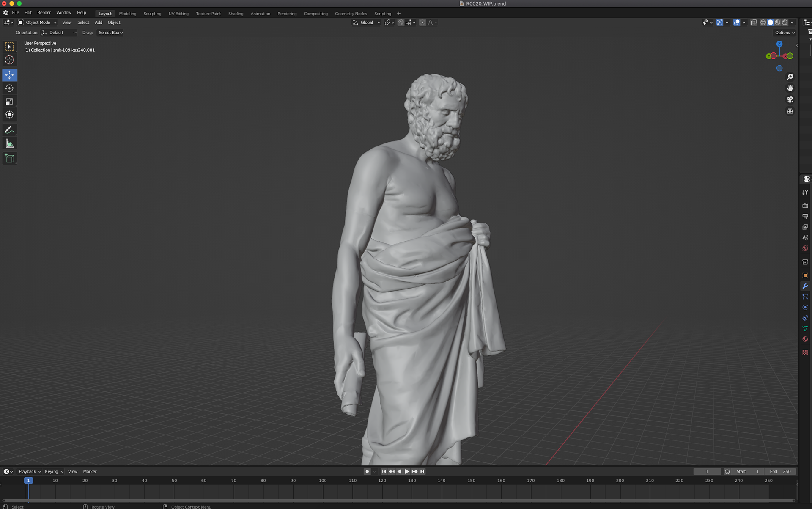This screenshot has height=509, width=812.
Task: Open the View Layer properties tab
Action: 805,227
